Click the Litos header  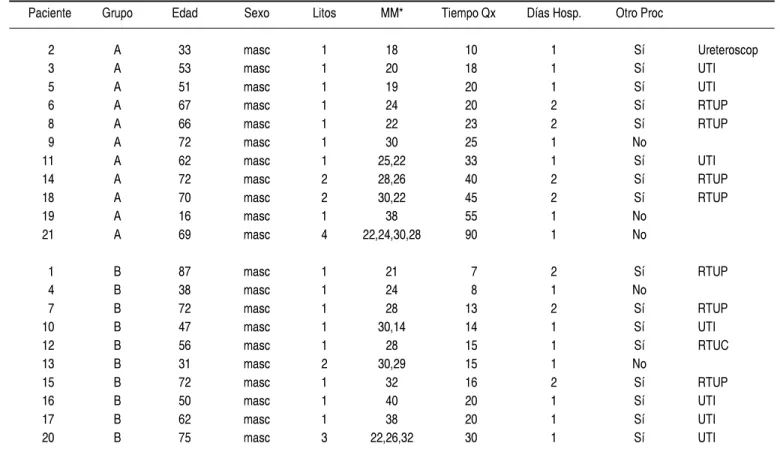coord(324,13)
